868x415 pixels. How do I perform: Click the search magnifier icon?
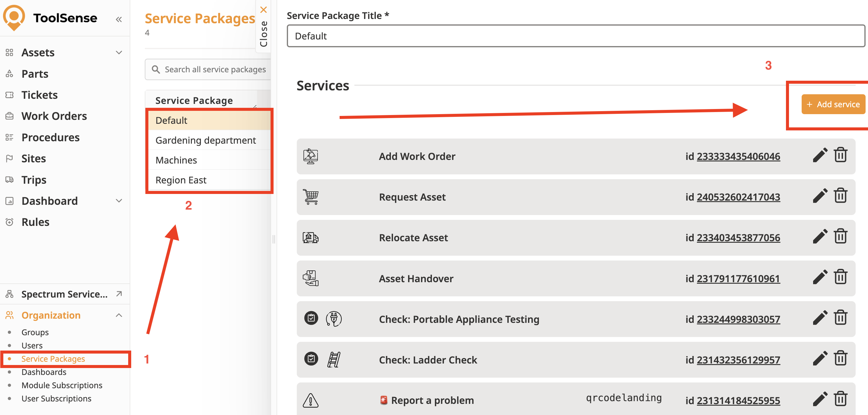[x=156, y=70]
